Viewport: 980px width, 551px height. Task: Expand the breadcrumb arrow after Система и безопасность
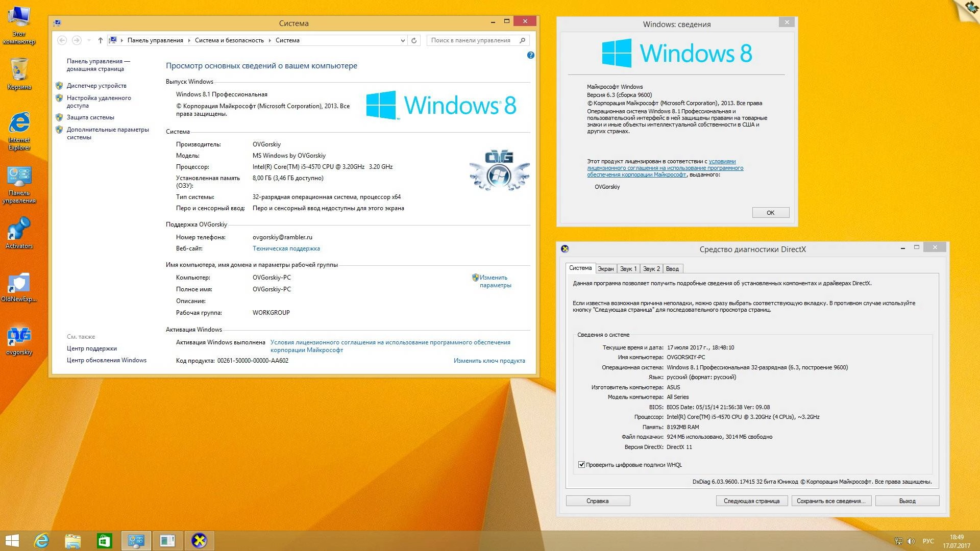point(271,40)
